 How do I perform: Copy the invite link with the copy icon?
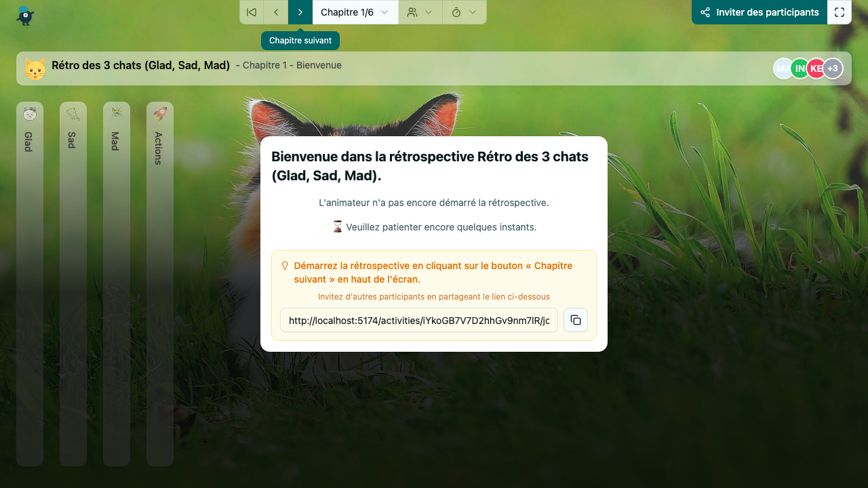575,319
